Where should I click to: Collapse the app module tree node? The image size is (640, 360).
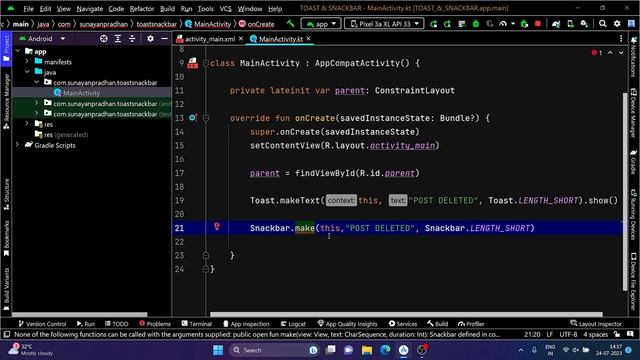coord(17,51)
